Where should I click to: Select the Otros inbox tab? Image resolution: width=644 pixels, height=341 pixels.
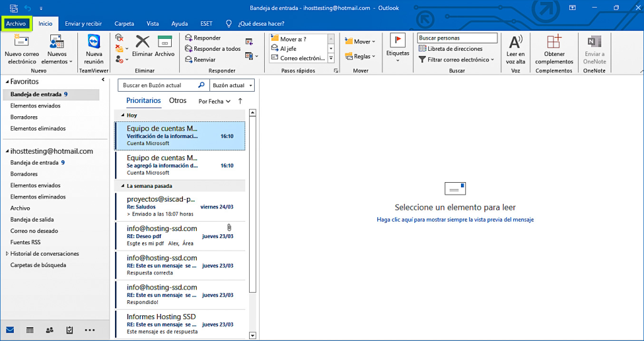178,100
